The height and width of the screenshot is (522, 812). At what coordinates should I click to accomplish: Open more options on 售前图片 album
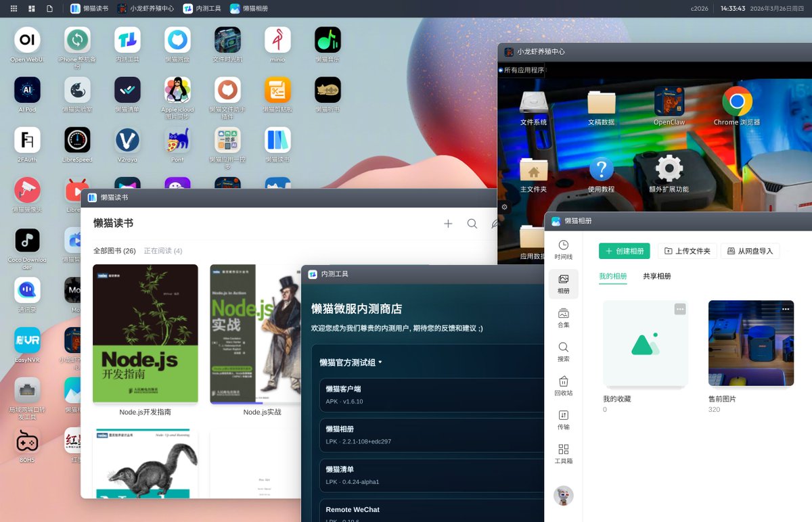(786, 309)
